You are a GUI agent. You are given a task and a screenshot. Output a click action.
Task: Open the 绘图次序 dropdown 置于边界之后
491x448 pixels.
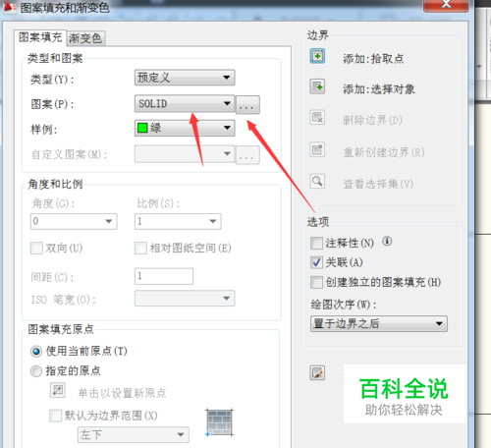click(379, 324)
